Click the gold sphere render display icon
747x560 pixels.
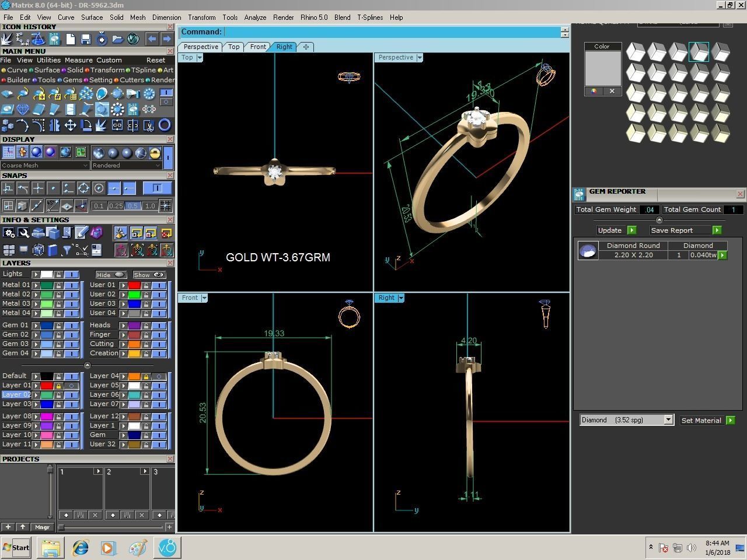point(155,153)
